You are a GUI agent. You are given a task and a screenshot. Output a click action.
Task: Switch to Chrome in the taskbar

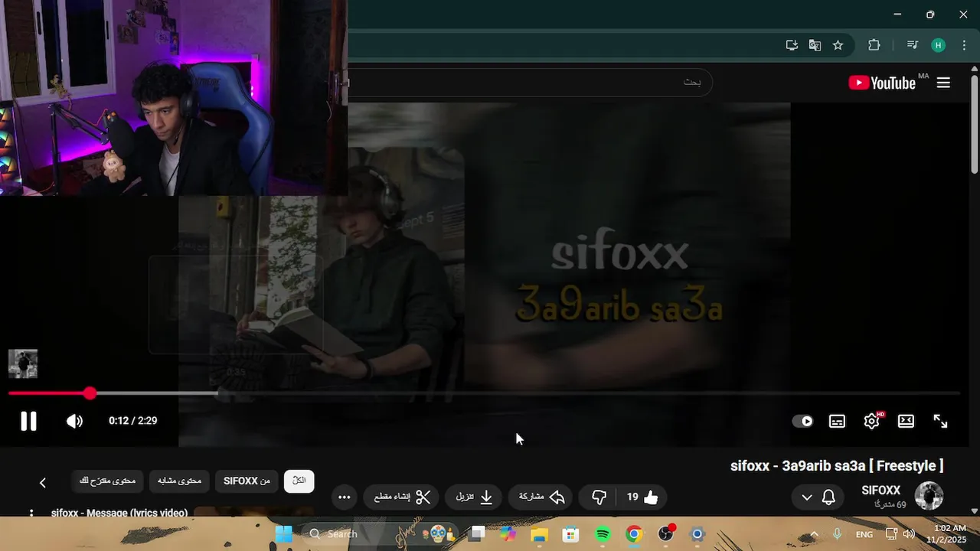point(634,534)
